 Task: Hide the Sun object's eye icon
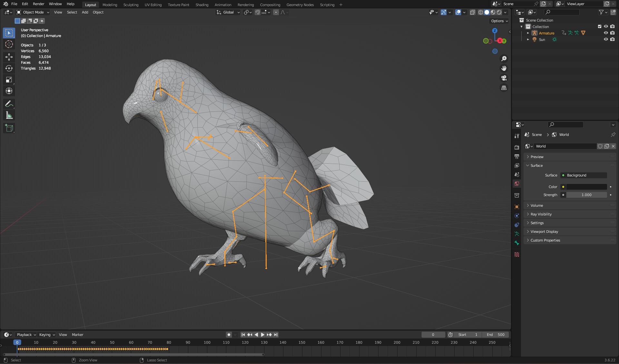point(606,39)
